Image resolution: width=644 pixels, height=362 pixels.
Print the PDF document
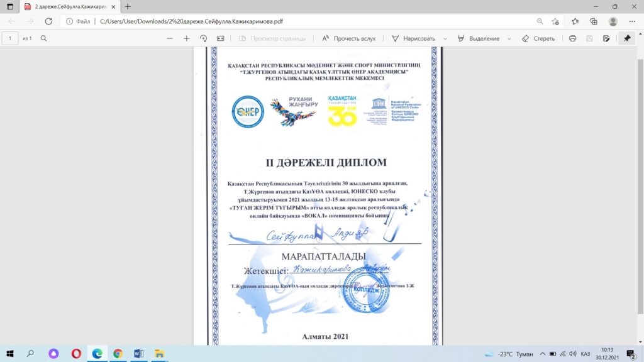[572, 38]
